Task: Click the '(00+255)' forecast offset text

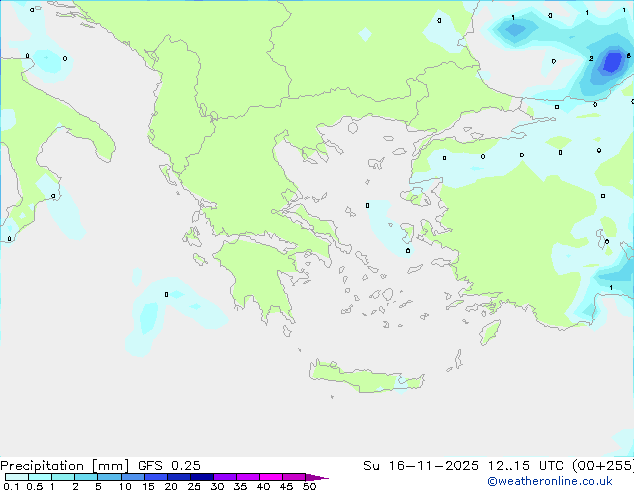Action: [x=602, y=466]
